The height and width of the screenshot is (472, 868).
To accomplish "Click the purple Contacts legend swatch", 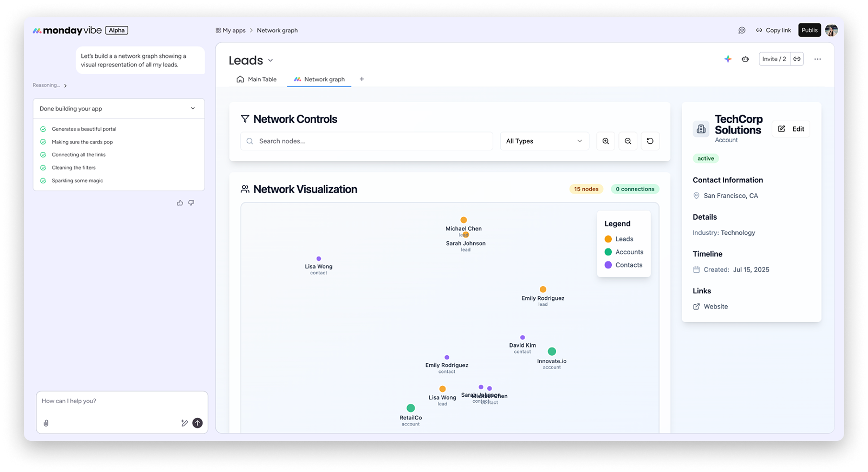I will point(608,265).
